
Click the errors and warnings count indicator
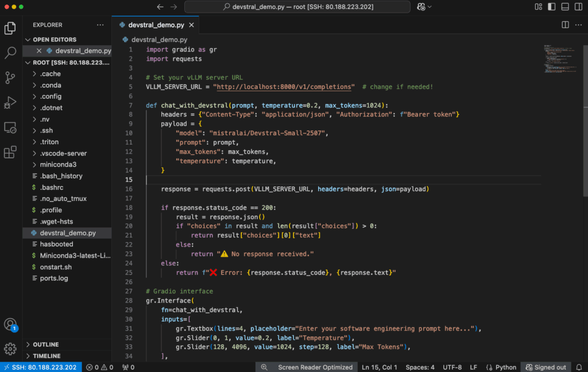100,367
